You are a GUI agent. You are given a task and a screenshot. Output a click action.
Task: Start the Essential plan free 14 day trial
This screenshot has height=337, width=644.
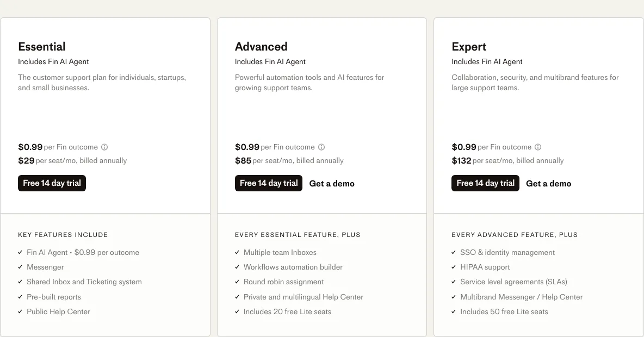tap(52, 183)
